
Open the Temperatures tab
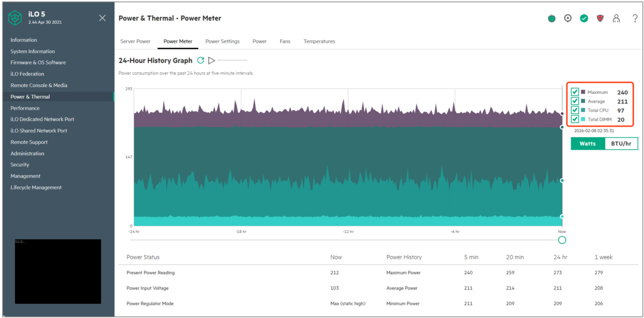[x=319, y=41]
